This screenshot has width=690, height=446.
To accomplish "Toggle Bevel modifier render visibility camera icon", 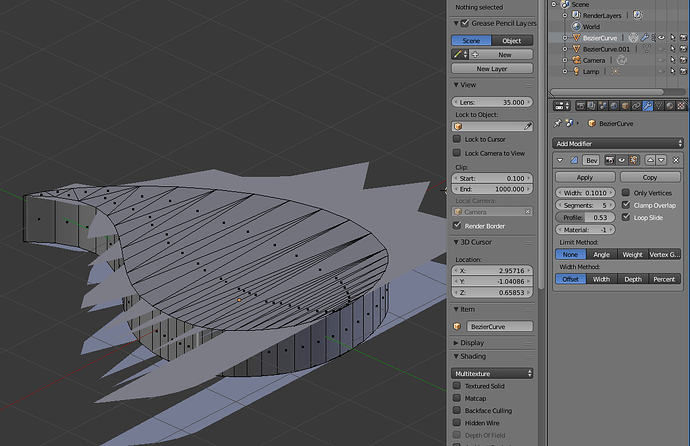I will 609,160.
